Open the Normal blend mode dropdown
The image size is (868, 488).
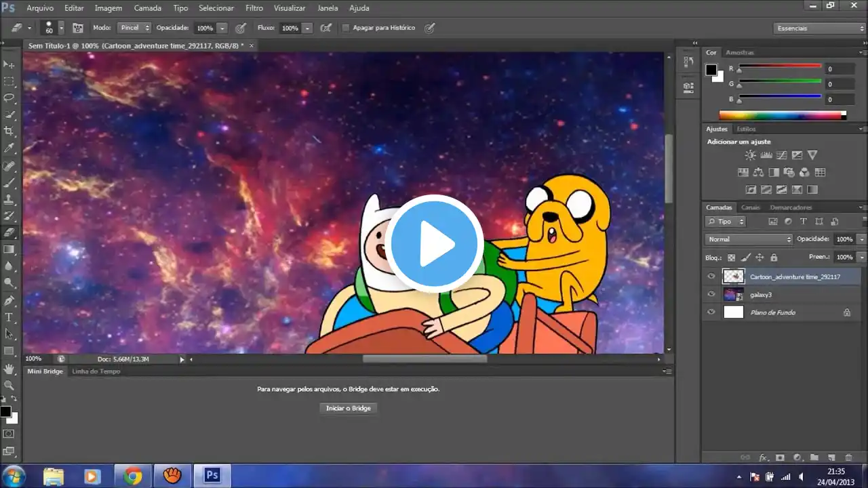point(749,239)
